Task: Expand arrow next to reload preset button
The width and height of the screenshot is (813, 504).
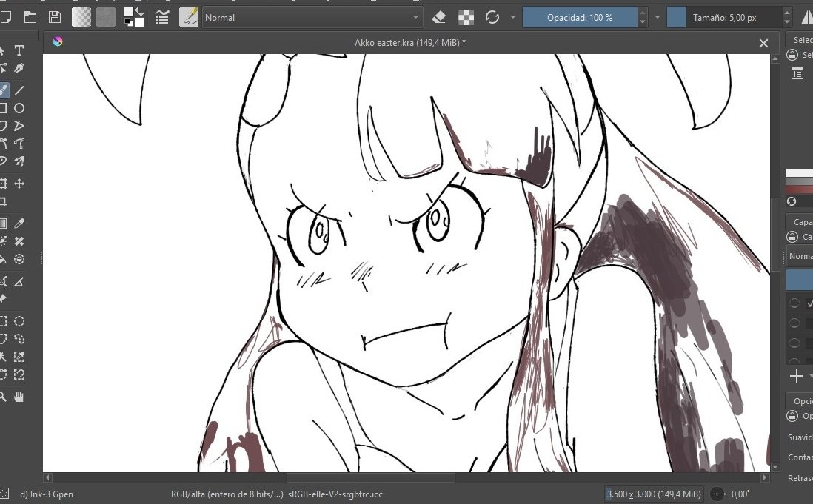Action: 513,17
